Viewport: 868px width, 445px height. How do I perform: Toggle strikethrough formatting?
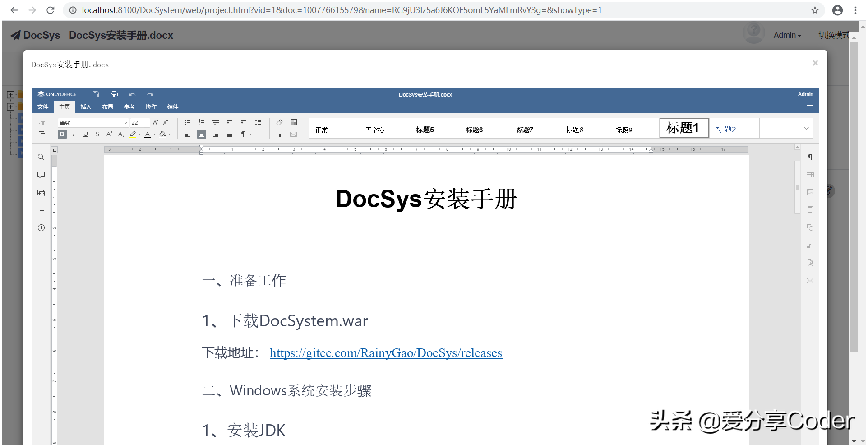point(97,134)
